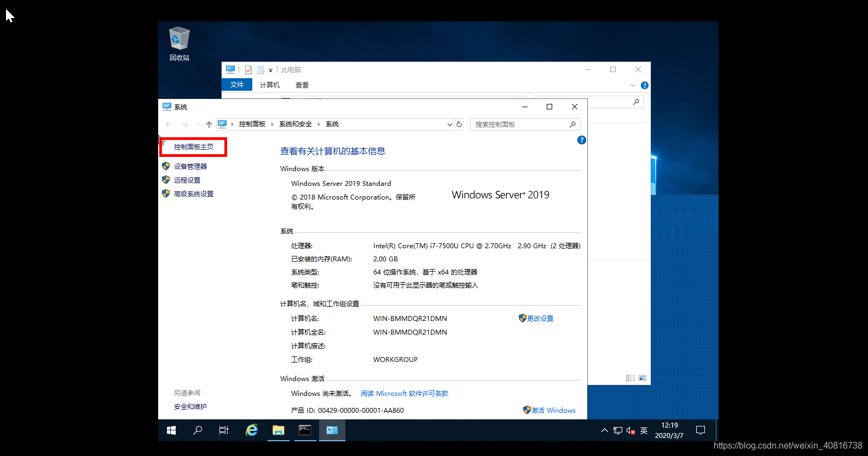Image resolution: width=868 pixels, height=456 pixels.
Task: Open Task View on the taskbar
Action: pos(224,430)
